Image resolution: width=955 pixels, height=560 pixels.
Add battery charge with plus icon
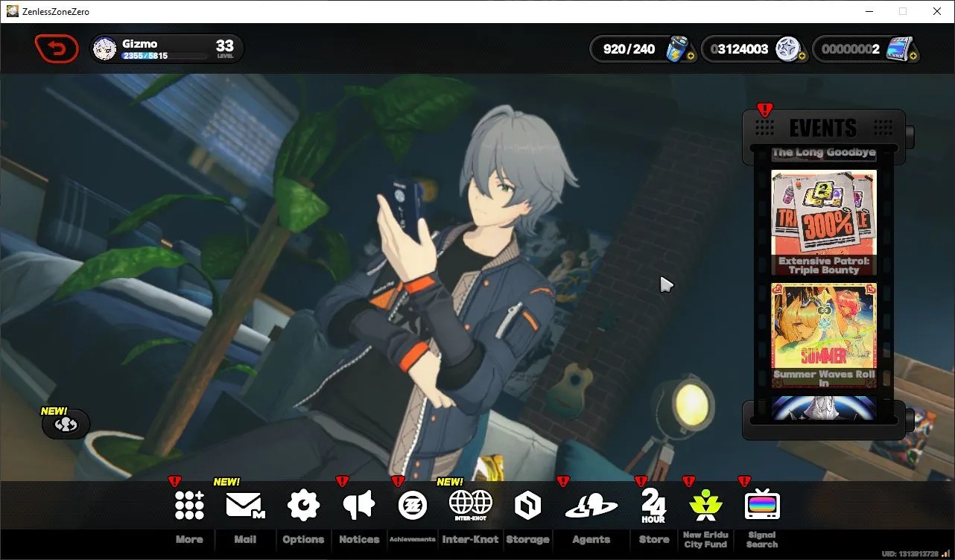point(692,56)
